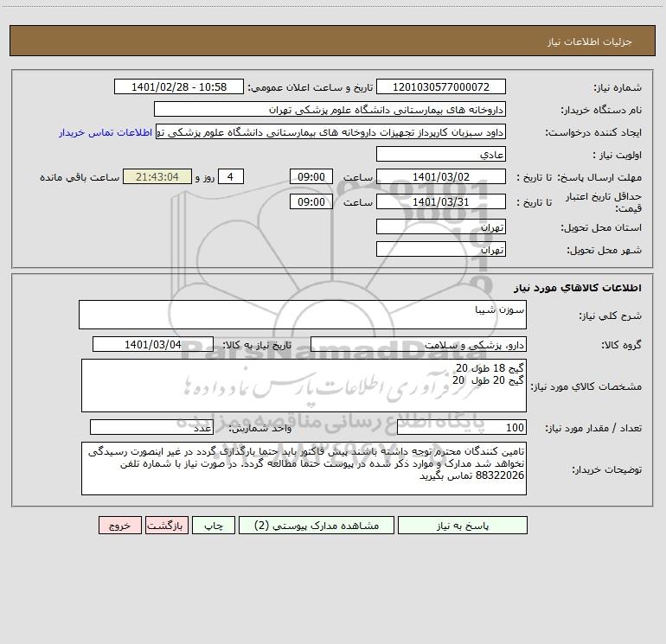This screenshot has width=666, height=644.
Task: Click the general description field 'سوزن شیبا'
Action: pos(303,315)
